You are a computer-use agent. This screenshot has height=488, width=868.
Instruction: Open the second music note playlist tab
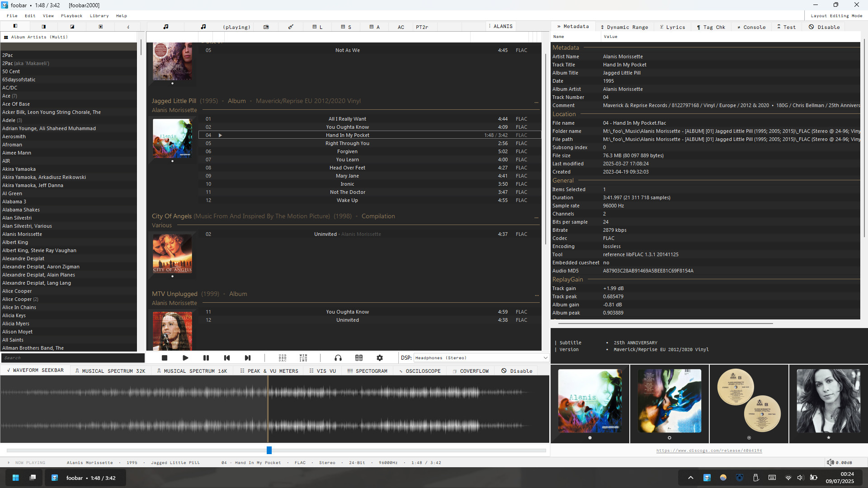coord(203,27)
